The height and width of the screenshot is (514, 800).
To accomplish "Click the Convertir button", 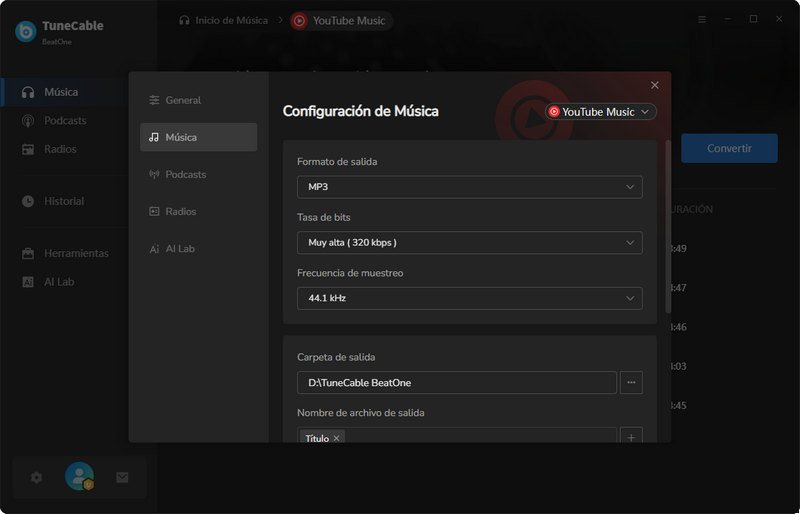I will coord(729,148).
